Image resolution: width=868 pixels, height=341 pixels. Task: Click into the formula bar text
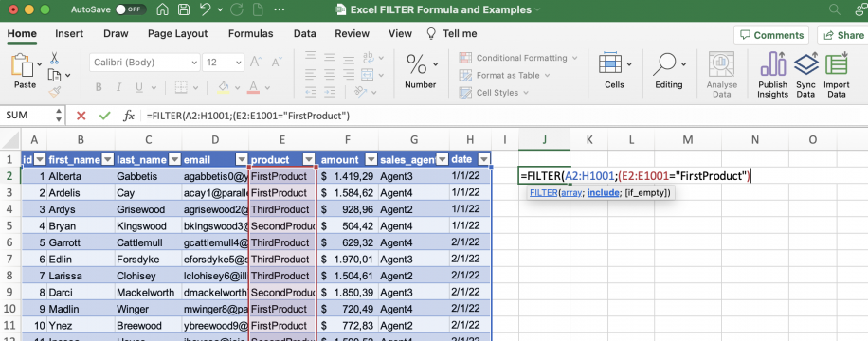pyautogui.click(x=248, y=116)
